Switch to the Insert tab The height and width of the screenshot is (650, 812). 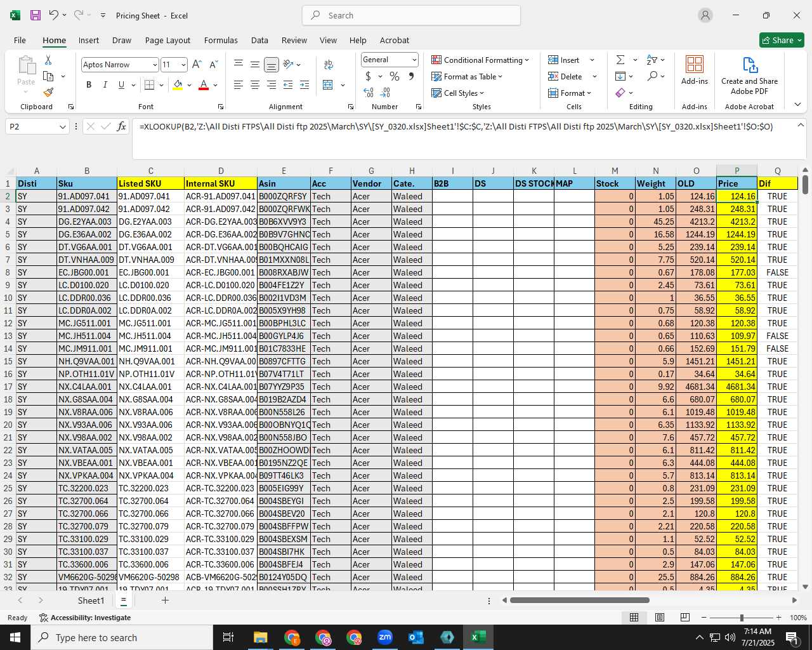[x=89, y=40]
